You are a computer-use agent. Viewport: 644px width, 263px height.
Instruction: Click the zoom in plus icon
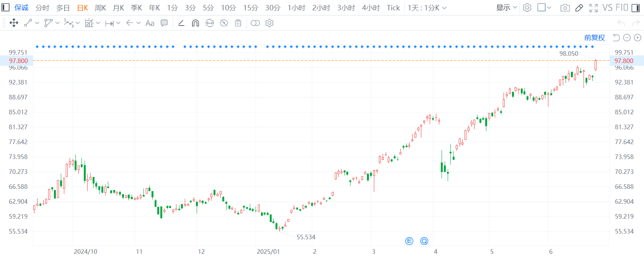(637, 37)
